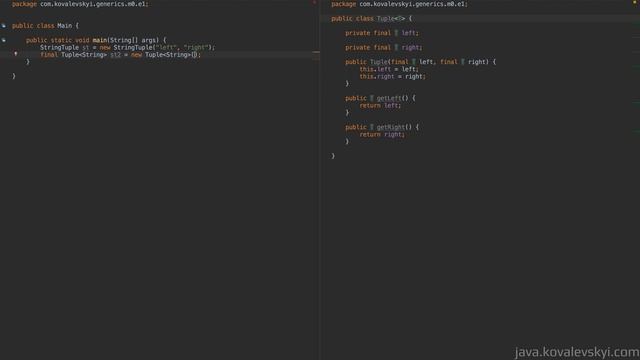The height and width of the screenshot is (360, 640).
Task: Click the "right" string literal argument
Action: click(196, 47)
